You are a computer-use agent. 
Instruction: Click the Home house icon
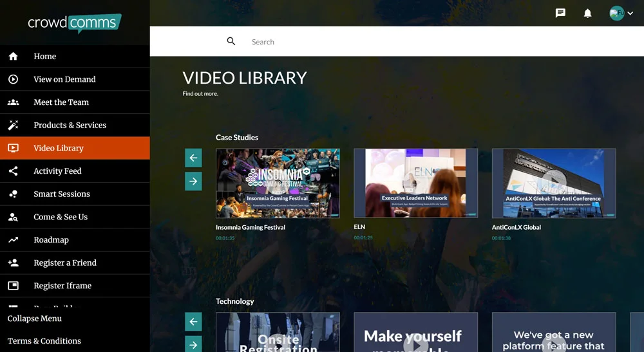point(13,57)
